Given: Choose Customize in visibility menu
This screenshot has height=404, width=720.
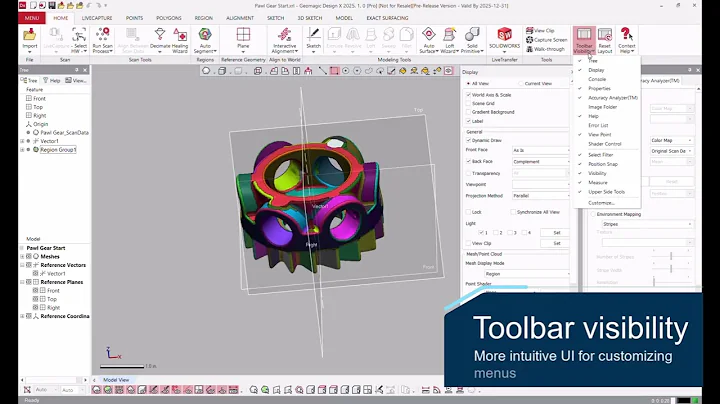Looking at the screenshot, I should click(x=601, y=202).
